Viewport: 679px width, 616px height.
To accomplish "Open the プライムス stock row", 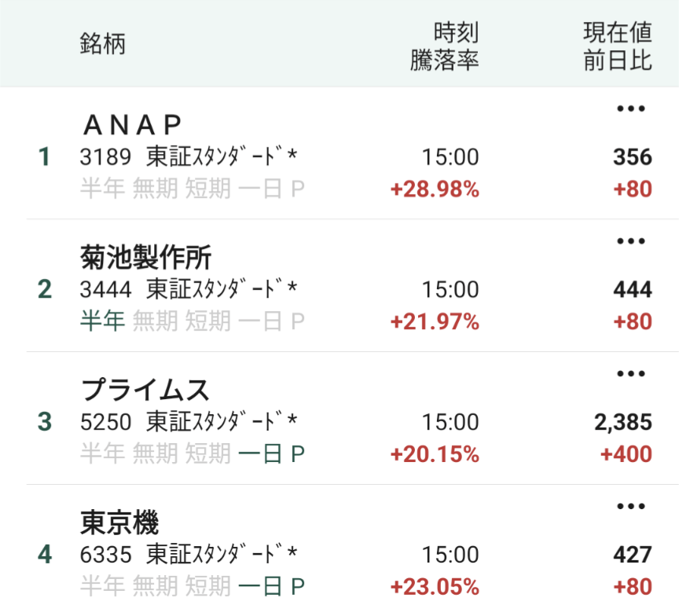I will (x=146, y=390).
